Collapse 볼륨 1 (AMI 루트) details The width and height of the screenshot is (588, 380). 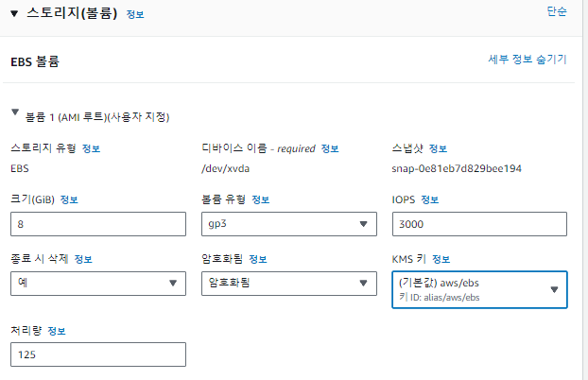point(15,112)
